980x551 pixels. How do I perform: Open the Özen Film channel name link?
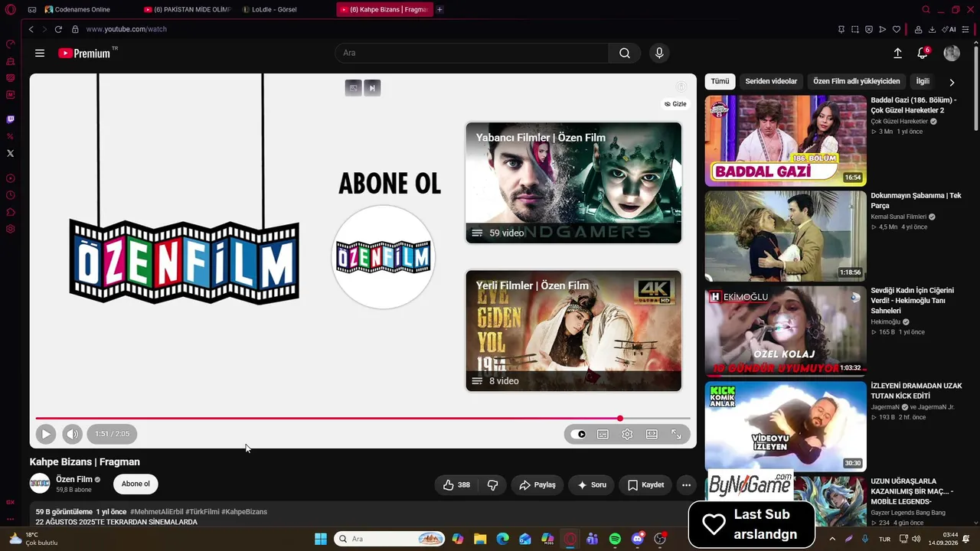(74, 479)
